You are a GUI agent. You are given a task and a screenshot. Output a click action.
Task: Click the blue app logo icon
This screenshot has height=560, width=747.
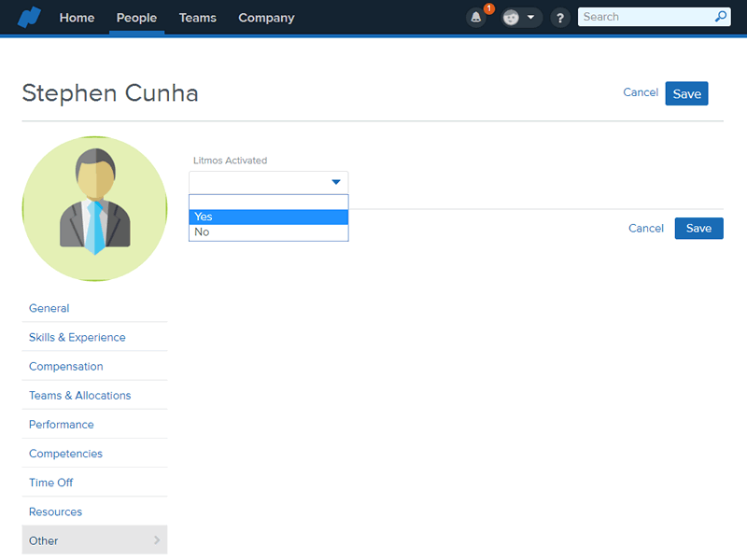coord(29,18)
